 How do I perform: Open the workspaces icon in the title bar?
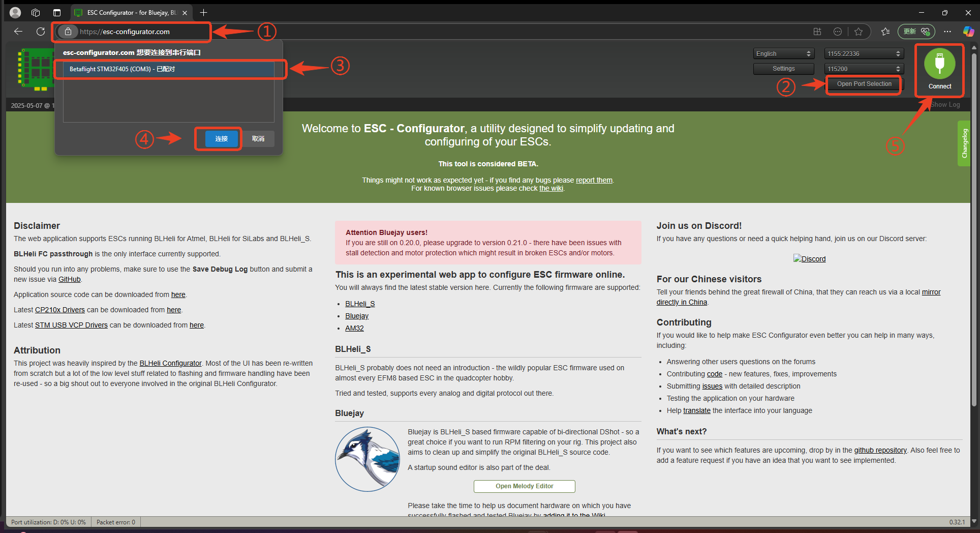coord(36,12)
